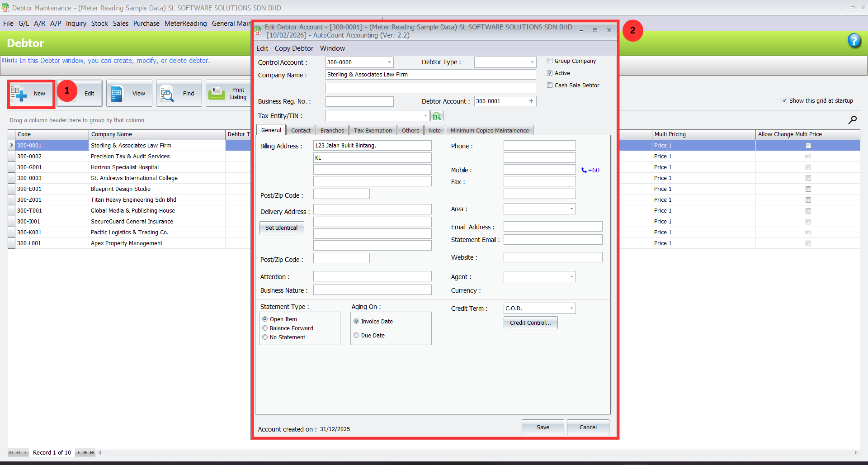Click the Tax Entity search icon
Screen dimensions: 868x465
(436, 116)
